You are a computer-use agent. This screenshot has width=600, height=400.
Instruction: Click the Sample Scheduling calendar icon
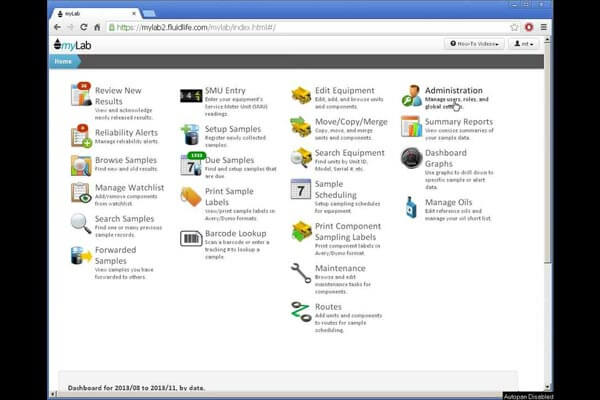(301, 189)
